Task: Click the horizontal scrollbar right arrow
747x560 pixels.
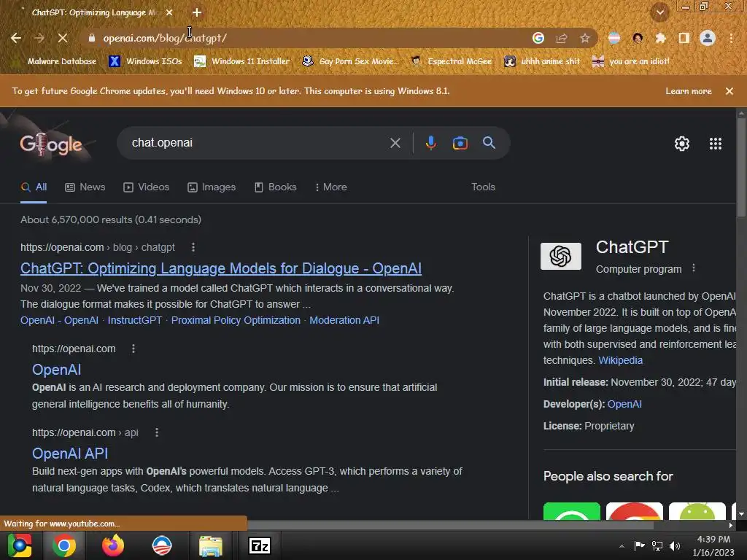Action: tap(731, 525)
